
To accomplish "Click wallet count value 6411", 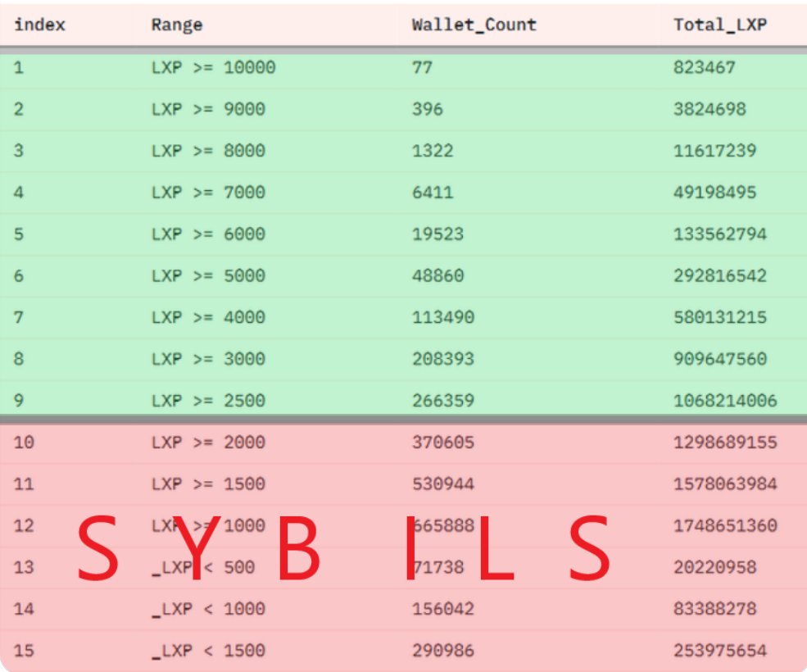I will (x=433, y=192).
